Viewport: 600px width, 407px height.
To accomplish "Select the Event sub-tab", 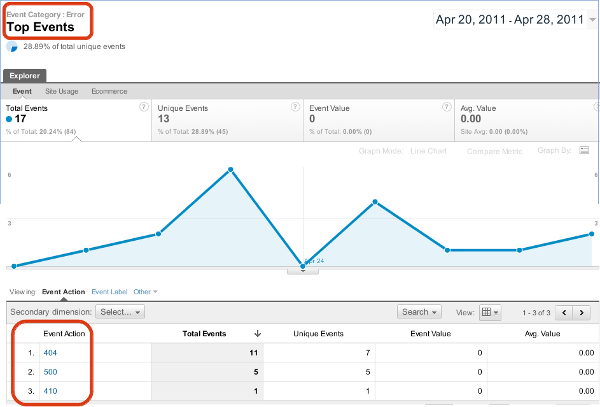I will pos(22,91).
